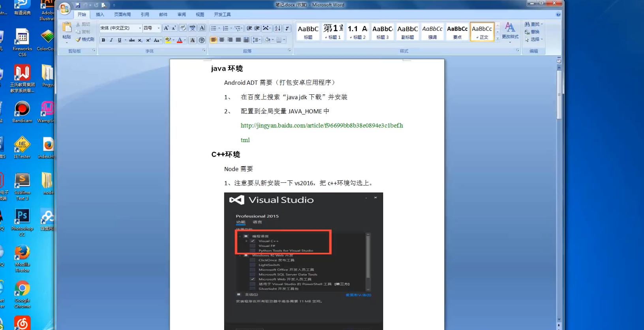Toggle Italic formatting
The width and height of the screenshot is (644, 330).
point(111,40)
